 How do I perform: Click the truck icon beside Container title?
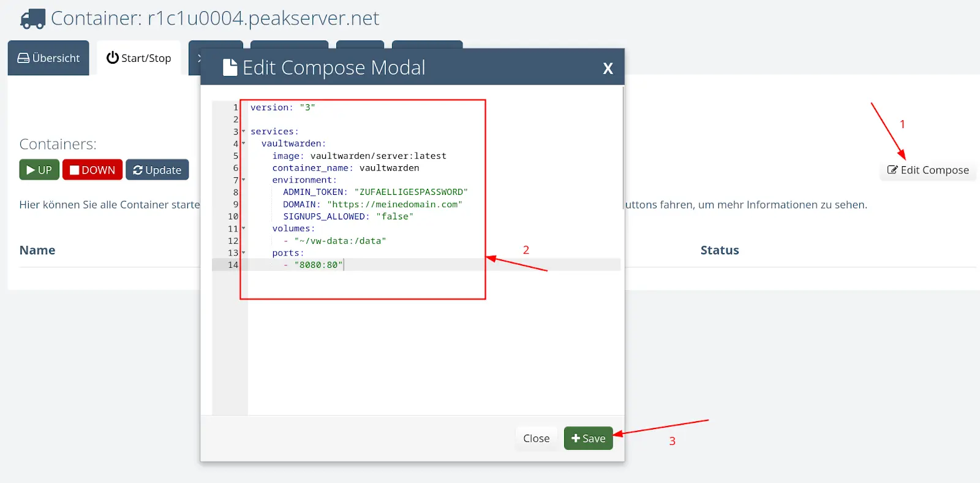click(x=32, y=19)
